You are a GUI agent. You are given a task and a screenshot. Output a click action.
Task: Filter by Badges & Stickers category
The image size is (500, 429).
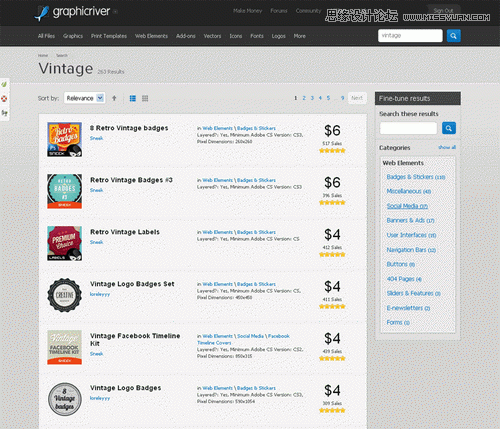point(416,177)
